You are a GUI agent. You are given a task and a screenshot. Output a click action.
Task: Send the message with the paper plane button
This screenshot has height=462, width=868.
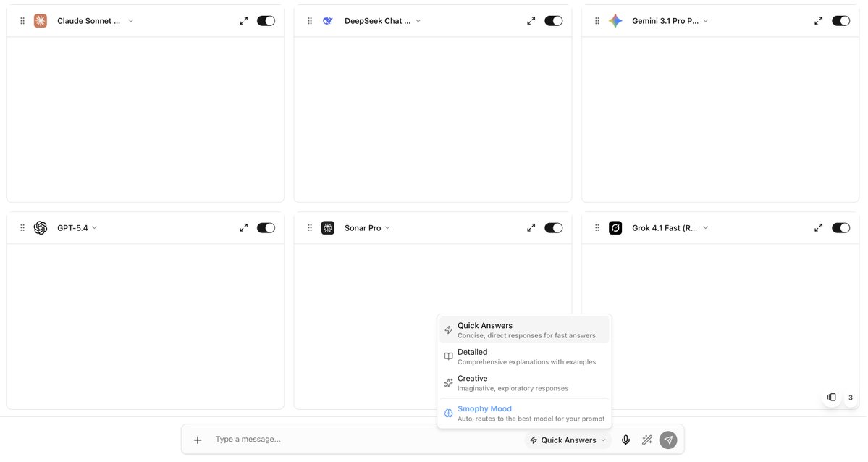pos(668,440)
